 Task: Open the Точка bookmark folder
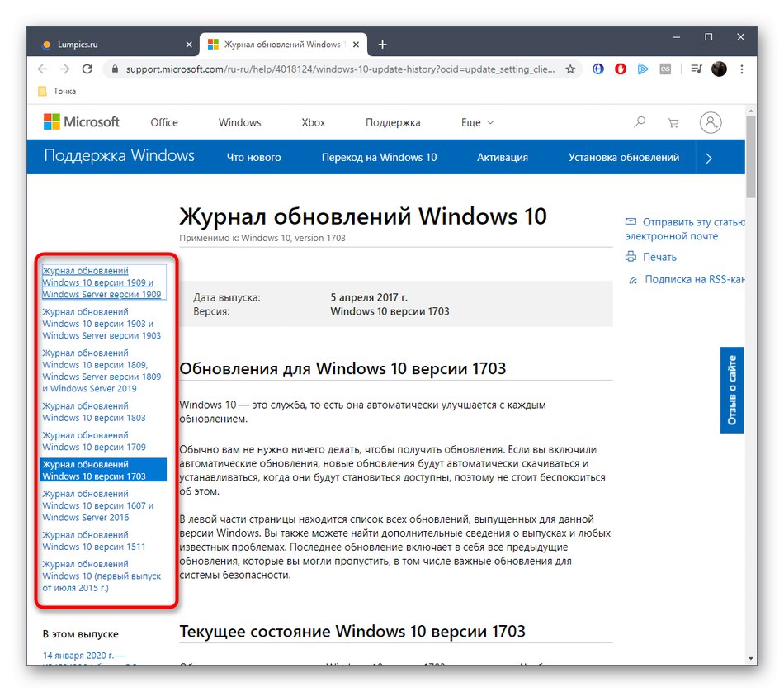(x=57, y=91)
